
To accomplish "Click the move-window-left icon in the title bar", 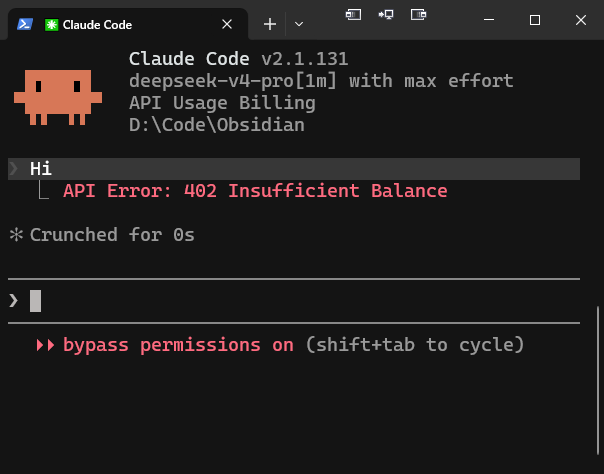I will [x=353, y=15].
